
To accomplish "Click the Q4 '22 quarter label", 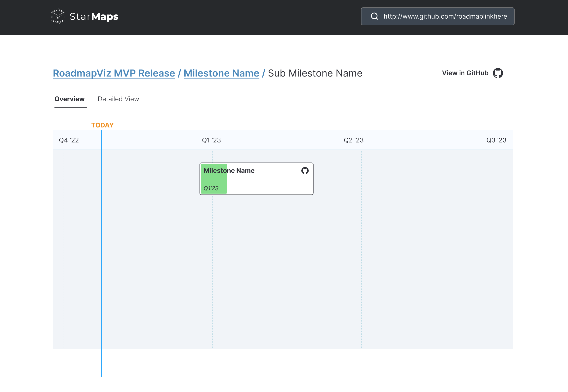I will [x=69, y=140].
